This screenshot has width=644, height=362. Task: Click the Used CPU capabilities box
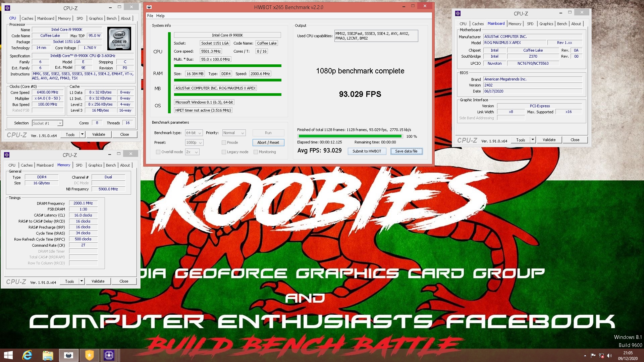(376, 36)
